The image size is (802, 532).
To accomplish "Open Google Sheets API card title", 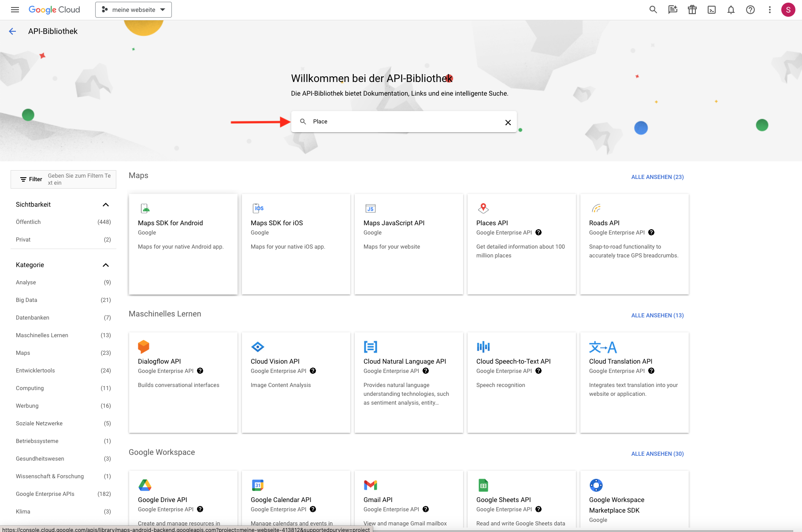I will click(503, 500).
